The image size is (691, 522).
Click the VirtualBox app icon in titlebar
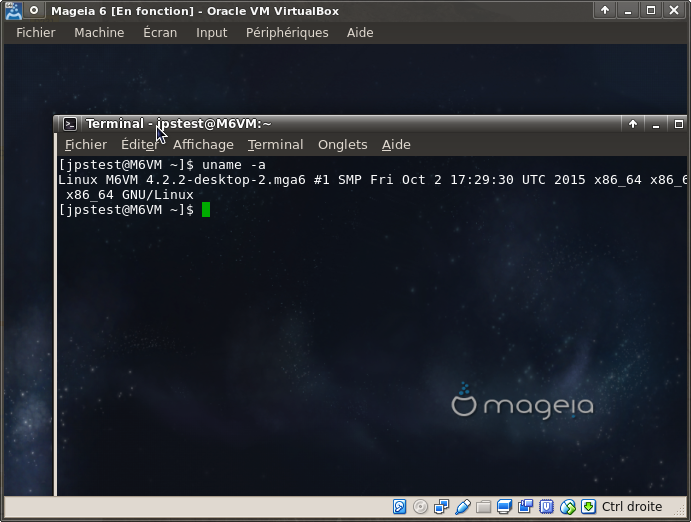[13, 11]
